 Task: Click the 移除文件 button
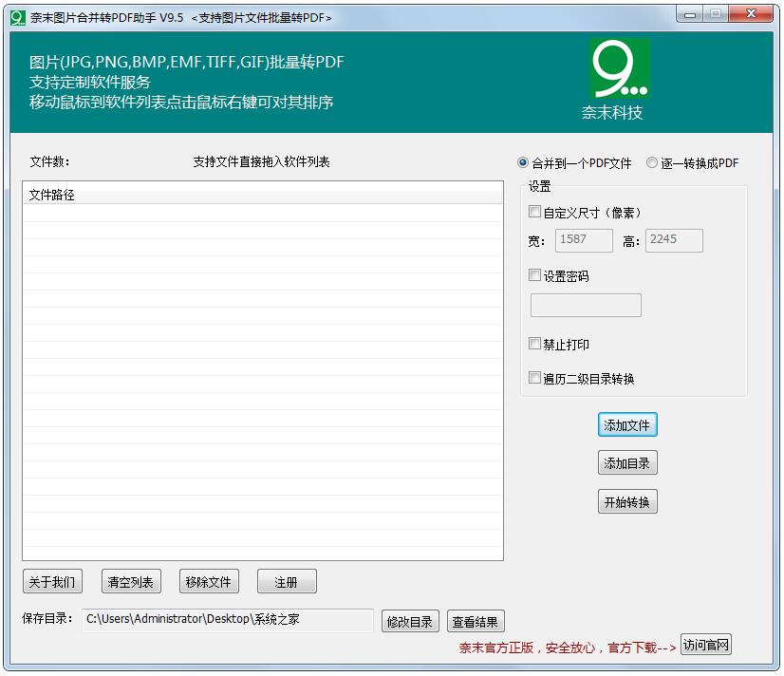(x=208, y=581)
